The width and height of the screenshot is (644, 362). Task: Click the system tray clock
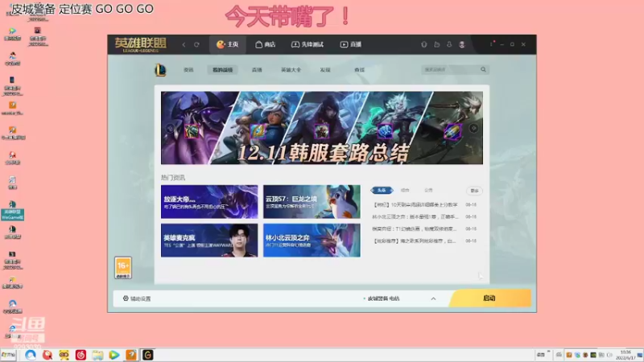625,355
